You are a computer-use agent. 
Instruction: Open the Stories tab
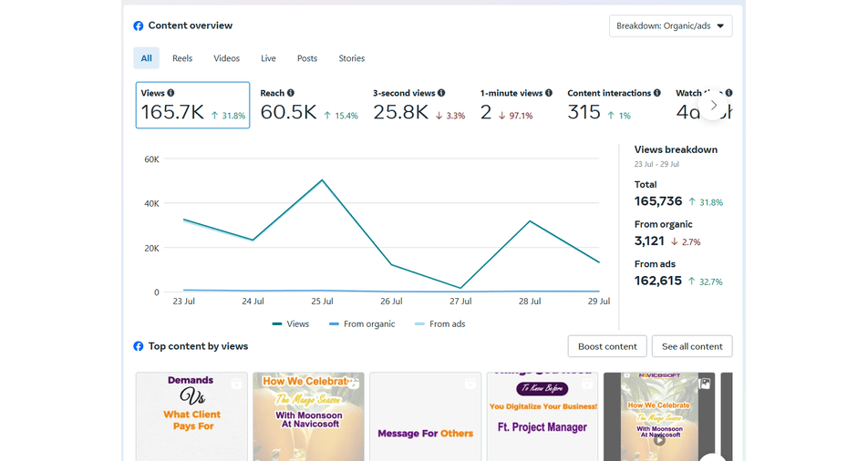point(351,58)
